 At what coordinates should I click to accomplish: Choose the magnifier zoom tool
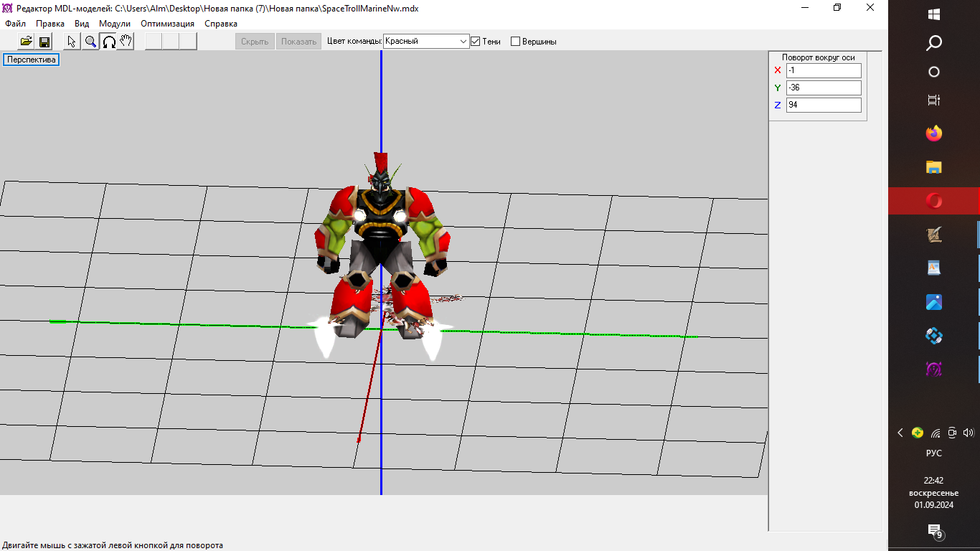click(x=90, y=42)
